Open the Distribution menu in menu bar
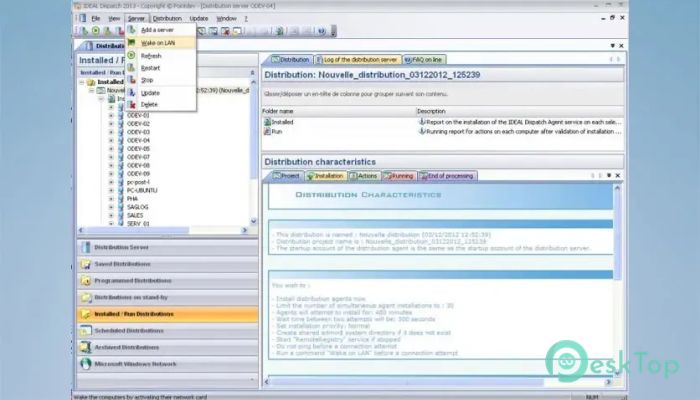 pos(167,18)
